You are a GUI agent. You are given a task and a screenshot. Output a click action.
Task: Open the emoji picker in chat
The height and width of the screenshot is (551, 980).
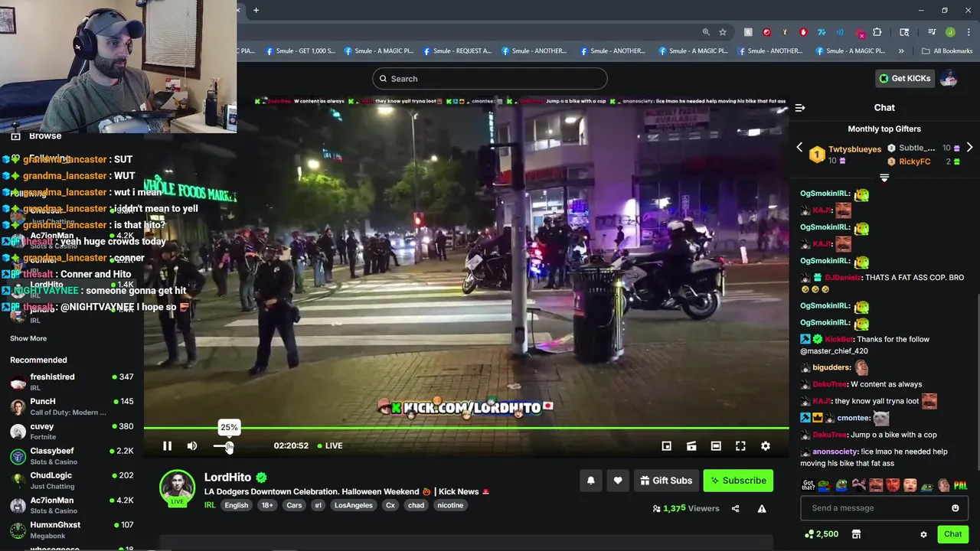point(955,508)
